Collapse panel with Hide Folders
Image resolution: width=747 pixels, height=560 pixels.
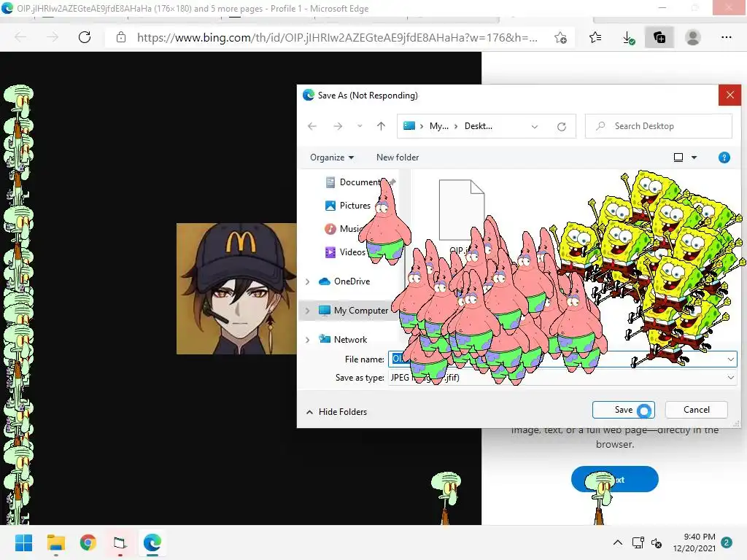337,411
